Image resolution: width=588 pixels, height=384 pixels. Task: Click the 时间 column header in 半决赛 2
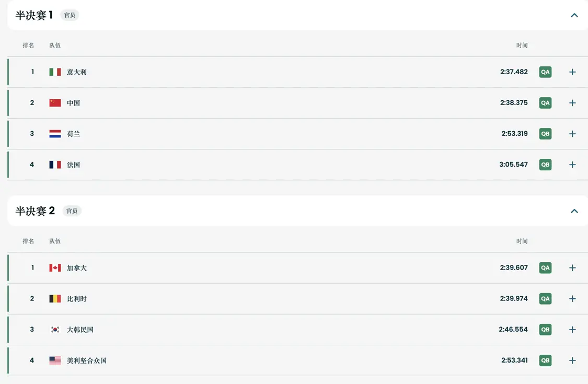(522, 241)
